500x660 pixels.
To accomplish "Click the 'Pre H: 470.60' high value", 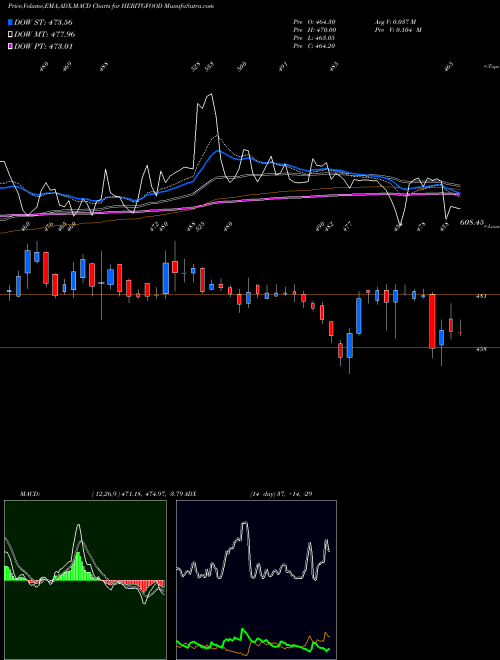I will point(314,30).
